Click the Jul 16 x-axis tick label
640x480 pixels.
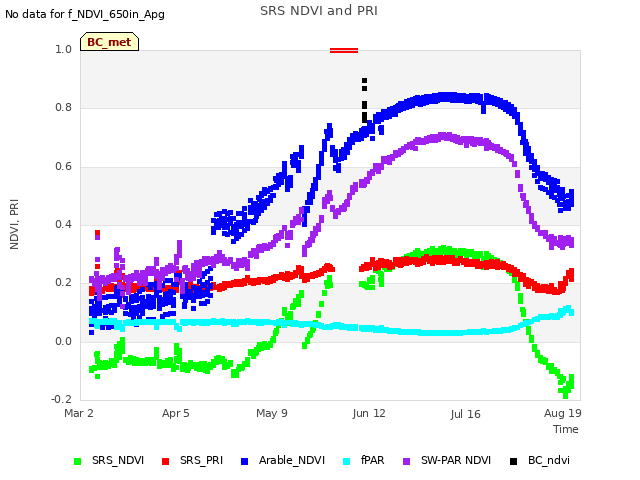point(466,414)
